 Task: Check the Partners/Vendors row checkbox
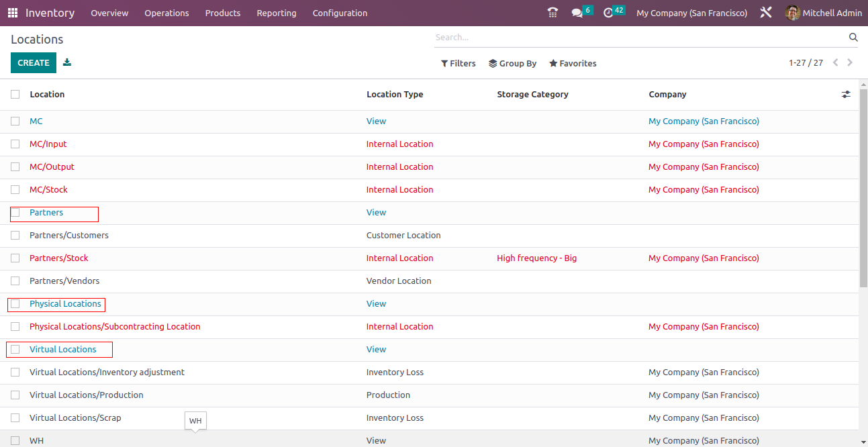click(15, 281)
